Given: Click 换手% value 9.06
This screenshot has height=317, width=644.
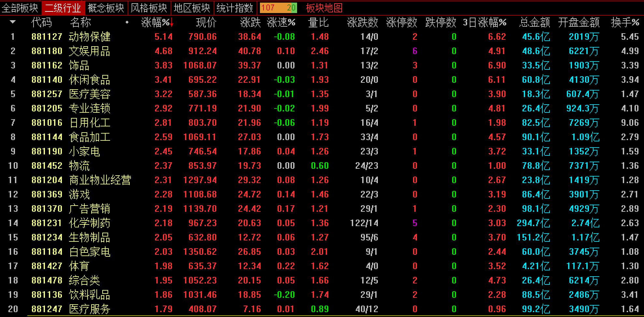Looking at the screenshot, I should pyautogui.click(x=630, y=122).
